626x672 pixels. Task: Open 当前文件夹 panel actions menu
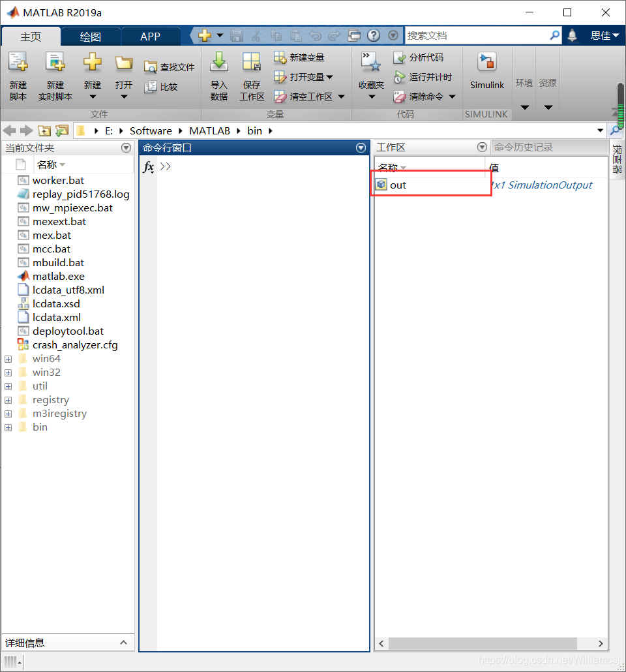tap(126, 148)
